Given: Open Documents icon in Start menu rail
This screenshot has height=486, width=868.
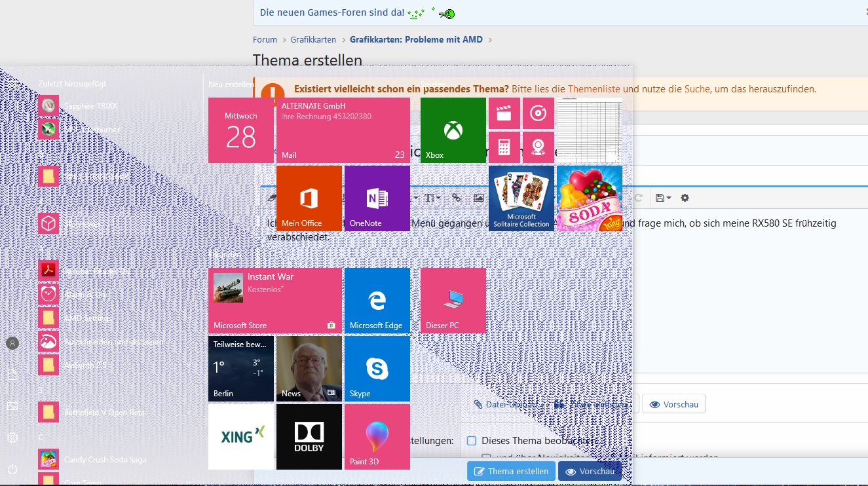Looking at the screenshot, I should (12, 375).
